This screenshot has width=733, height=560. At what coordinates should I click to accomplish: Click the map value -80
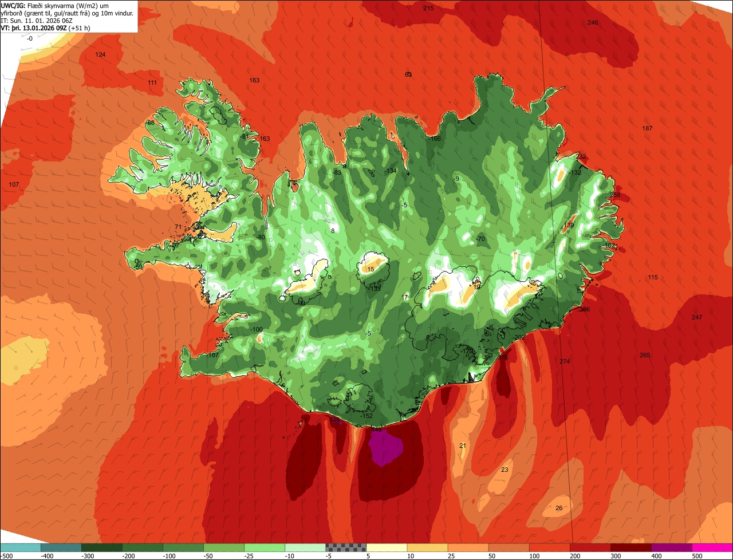[261, 238]
